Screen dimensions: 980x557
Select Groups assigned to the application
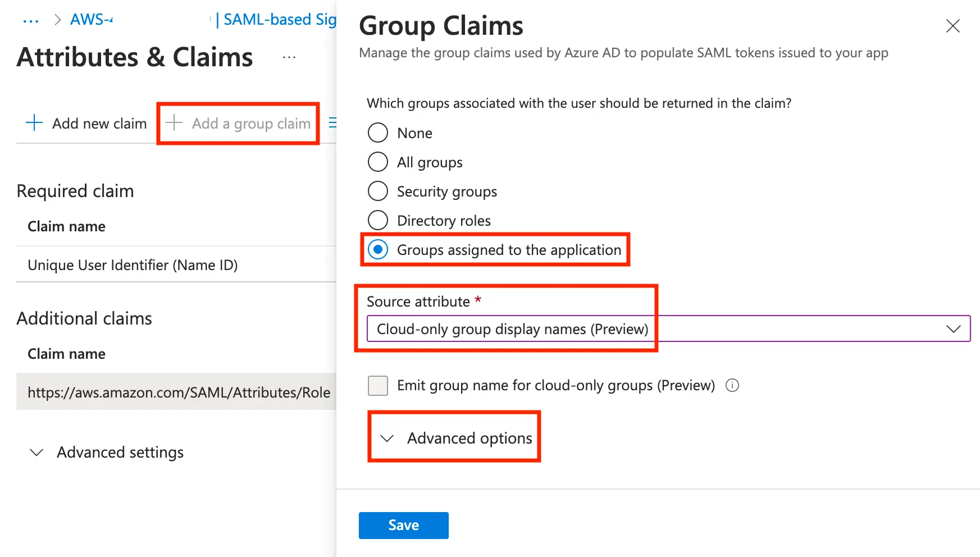pyautogui.click(x=378, y=250)
